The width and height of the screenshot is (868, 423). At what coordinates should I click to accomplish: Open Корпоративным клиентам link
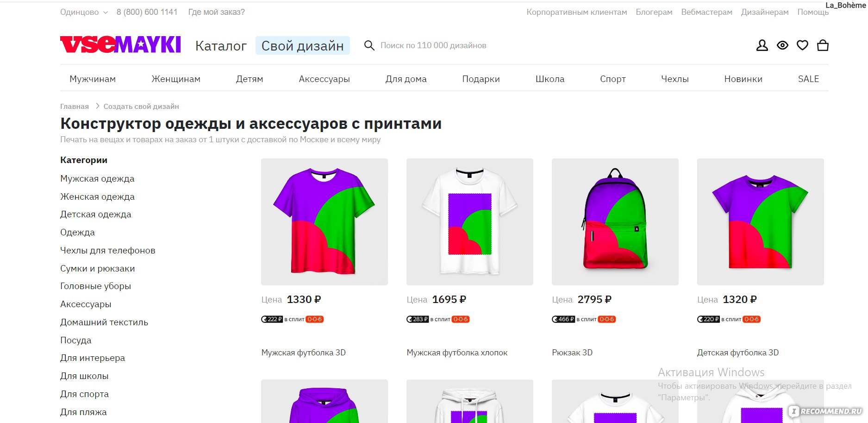point(577,12)
